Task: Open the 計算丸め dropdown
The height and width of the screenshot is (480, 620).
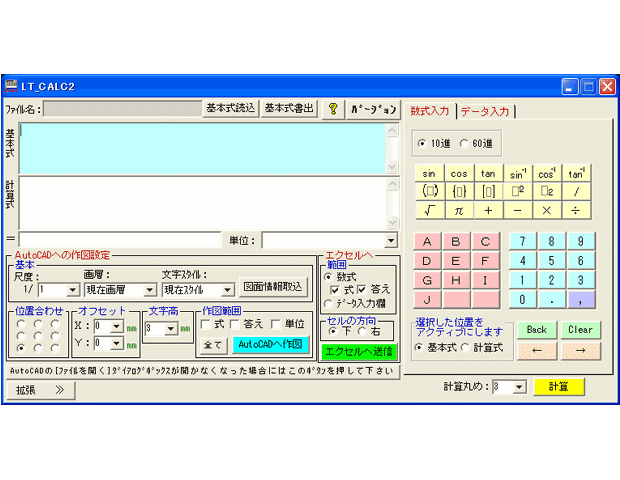Action: [519, 387]
